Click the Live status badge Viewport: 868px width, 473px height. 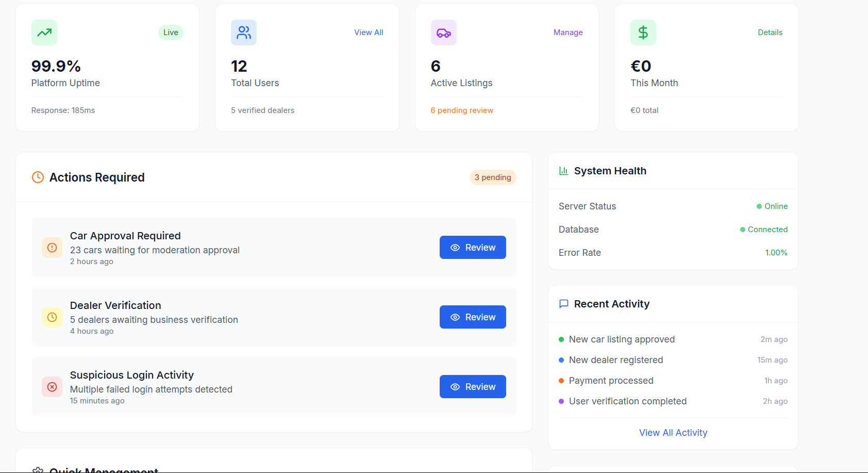(171, 32)
